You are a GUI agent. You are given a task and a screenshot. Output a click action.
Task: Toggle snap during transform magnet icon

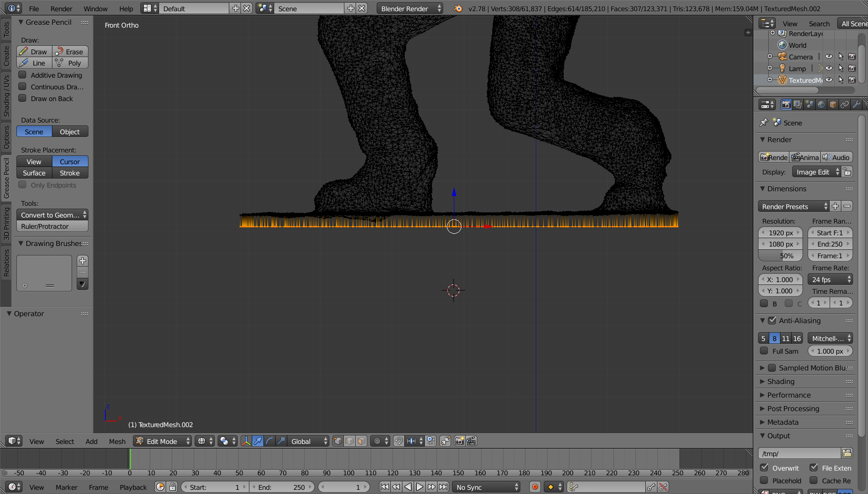point(399,441)
